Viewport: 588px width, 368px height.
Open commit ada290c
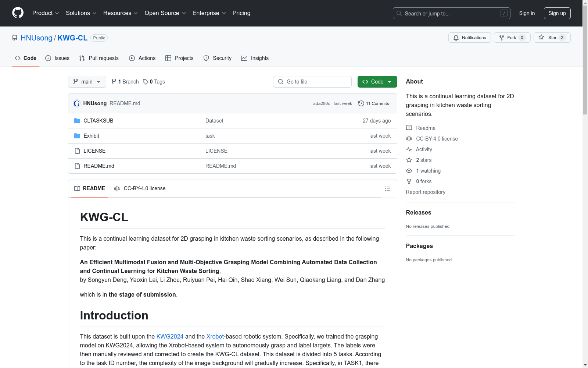pos(322,103)
